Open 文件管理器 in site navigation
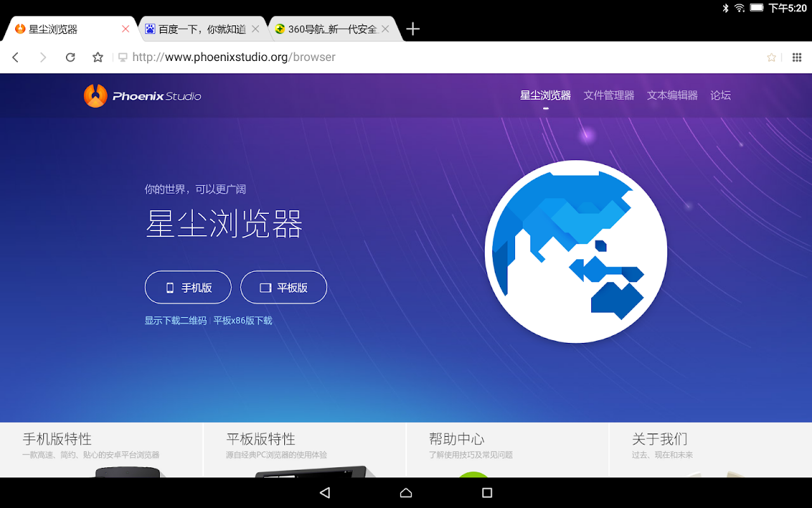The image size is (812, 508). click(x=609, y=95)
